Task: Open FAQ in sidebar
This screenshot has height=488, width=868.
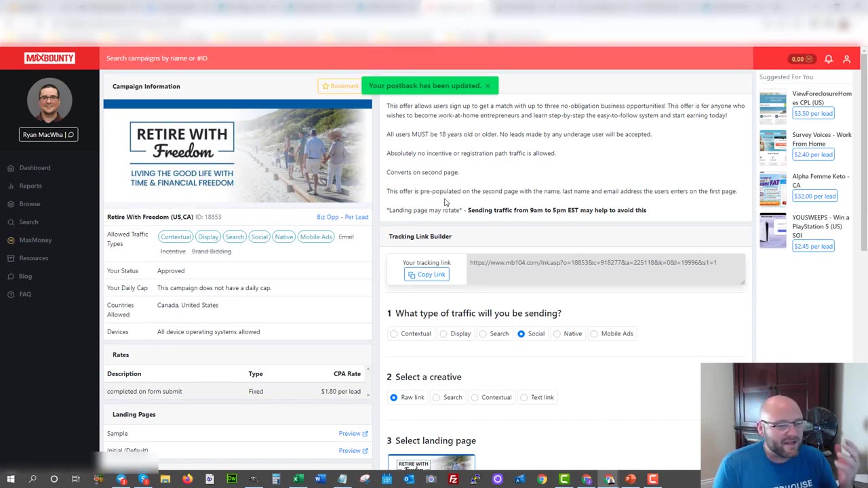Action: tap(25, 294)
